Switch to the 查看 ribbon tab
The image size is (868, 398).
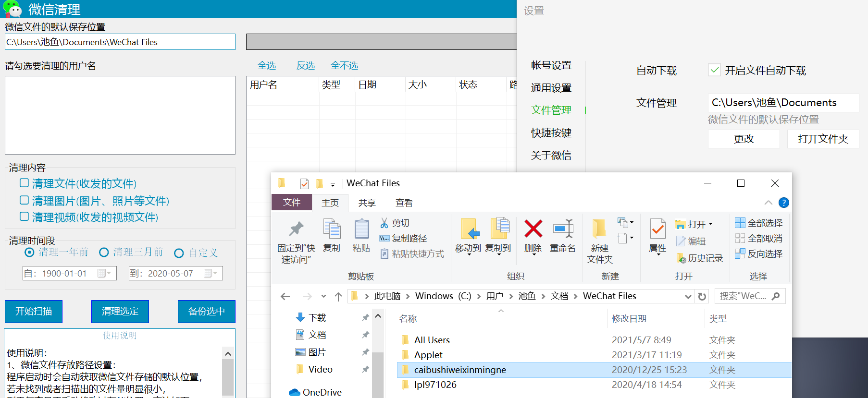(404, 203)
